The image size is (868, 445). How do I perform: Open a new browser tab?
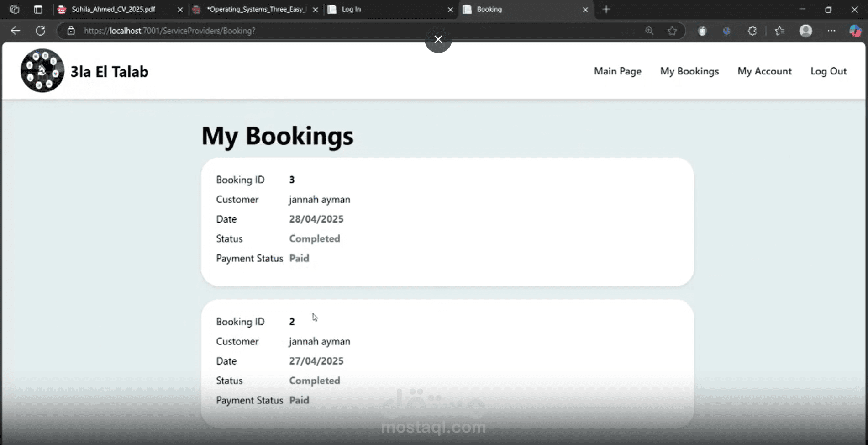pyautogui.click(x=606, y=9)
